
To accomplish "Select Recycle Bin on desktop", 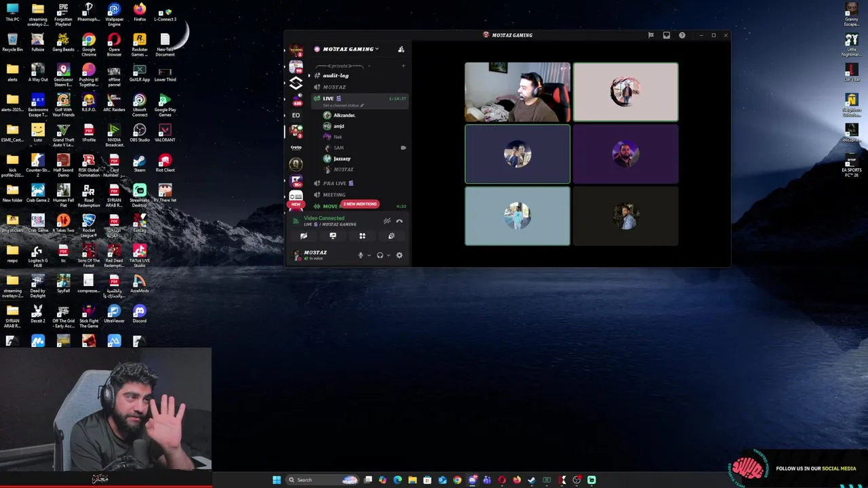I will click(x=12, y=42).
